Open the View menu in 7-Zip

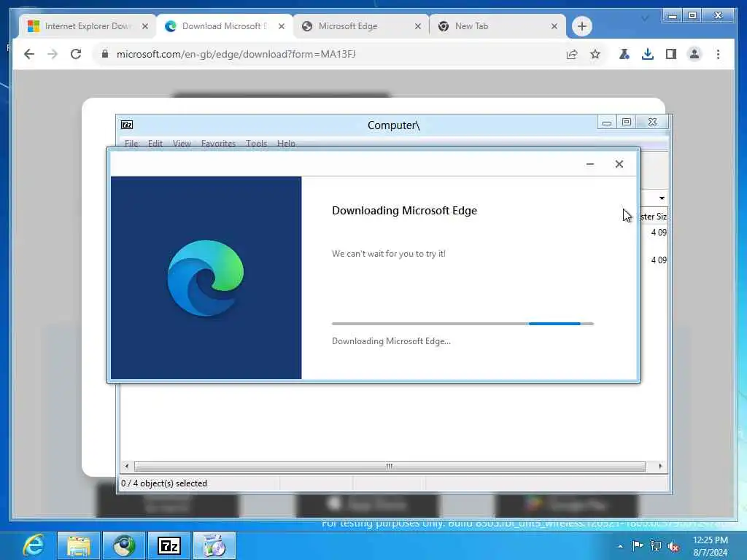click(x=182, y=144)
